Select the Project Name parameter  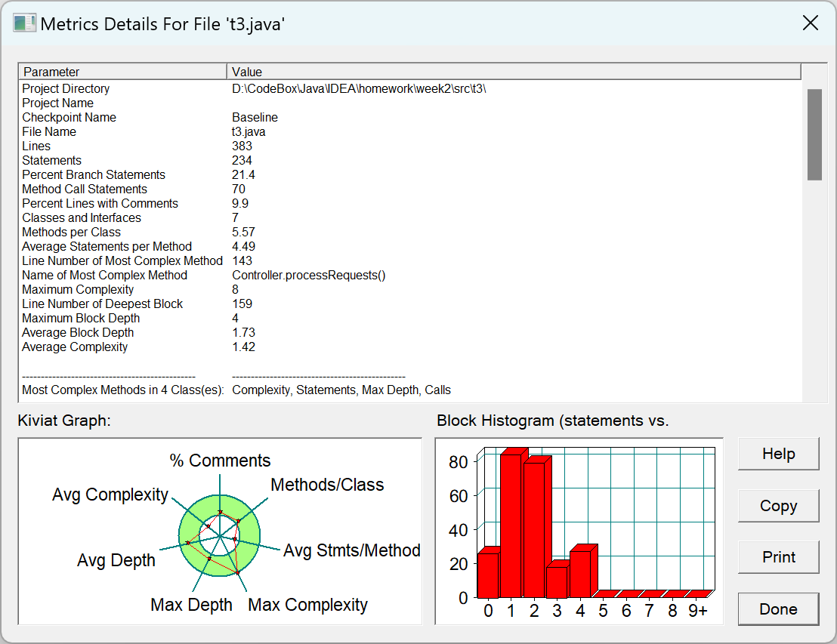click(x=57, y=103)
